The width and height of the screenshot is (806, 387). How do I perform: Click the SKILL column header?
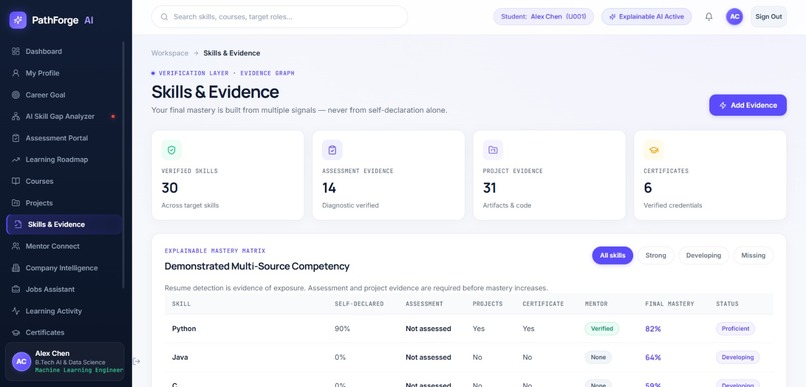(x=181, y=304)
